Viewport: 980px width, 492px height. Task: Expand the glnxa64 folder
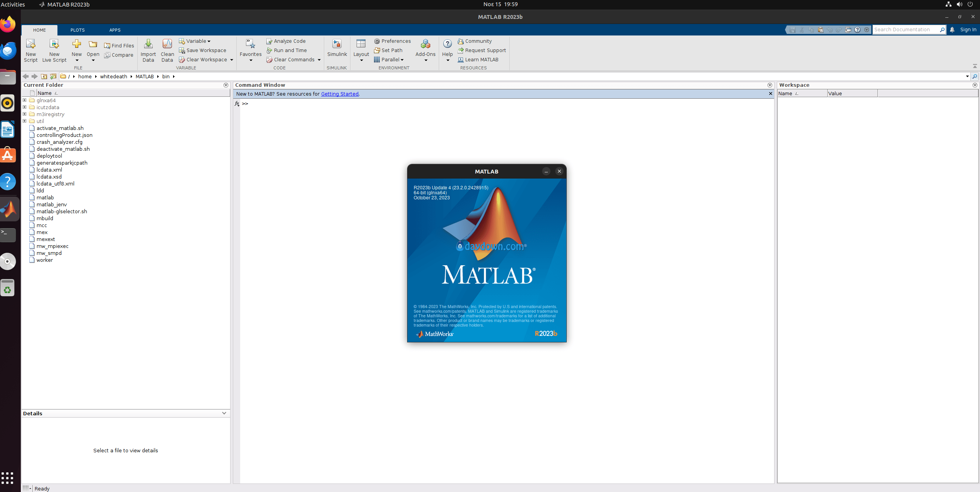25,100
